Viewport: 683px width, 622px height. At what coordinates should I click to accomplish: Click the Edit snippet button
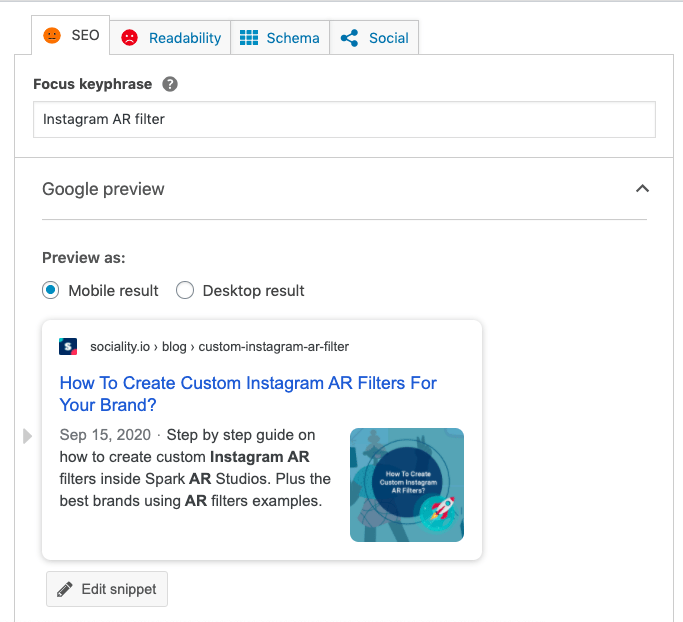tap(107, 589)
